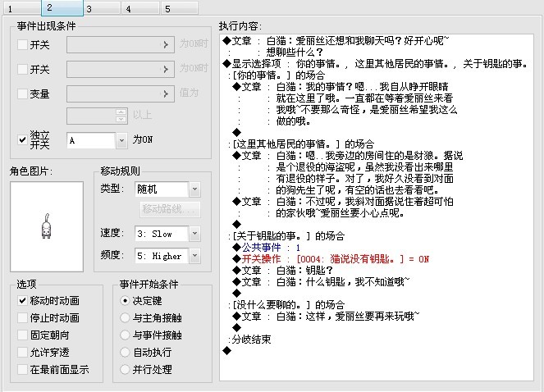544x392 pixels.
Task: Enable the second 开关 condition checkbox
Action: click(x=22, y=69)
